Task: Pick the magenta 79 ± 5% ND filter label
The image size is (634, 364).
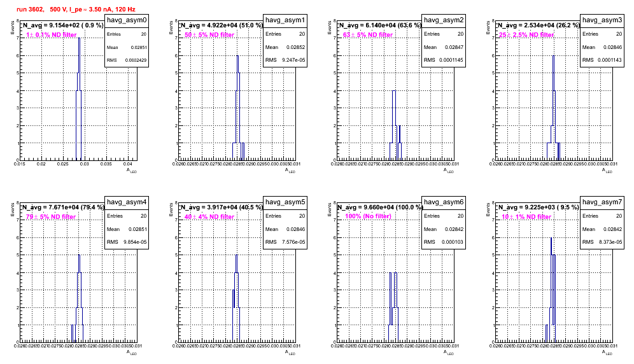Action: [51, 217]
